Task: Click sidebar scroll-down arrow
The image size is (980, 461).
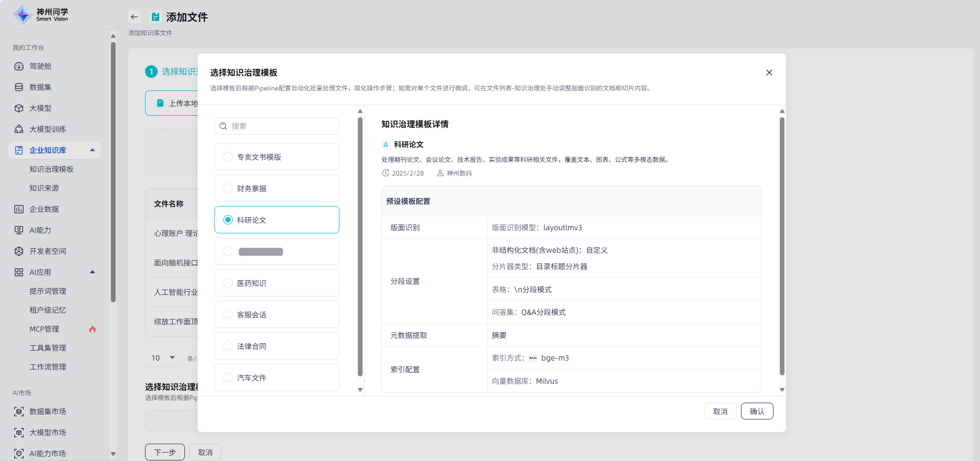Action: pos(113,454)
